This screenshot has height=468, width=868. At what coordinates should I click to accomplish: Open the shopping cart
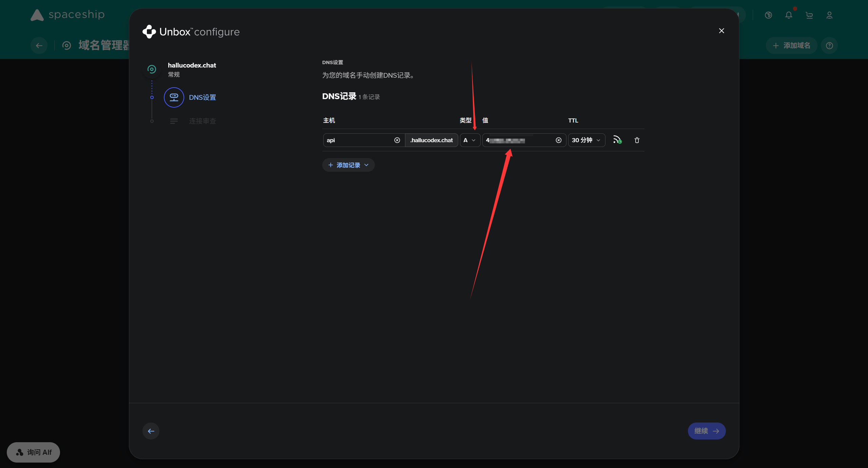(809, 15)
